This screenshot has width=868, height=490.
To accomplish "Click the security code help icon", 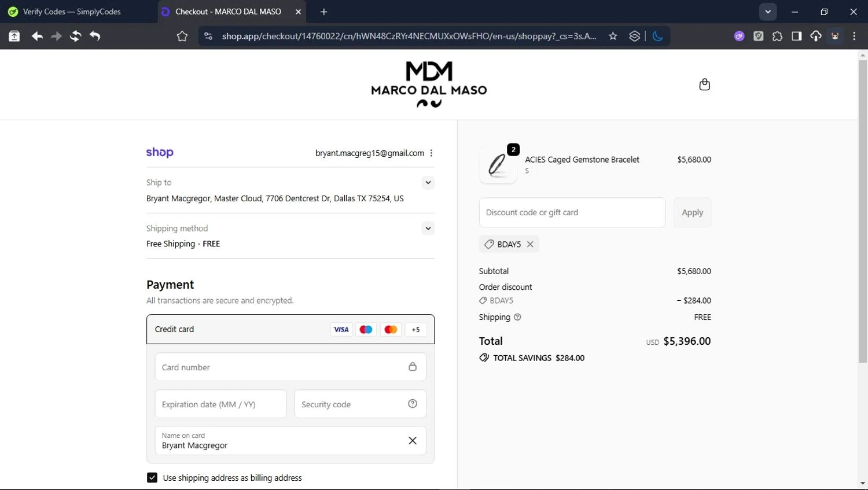I will (x=413, y=404).
